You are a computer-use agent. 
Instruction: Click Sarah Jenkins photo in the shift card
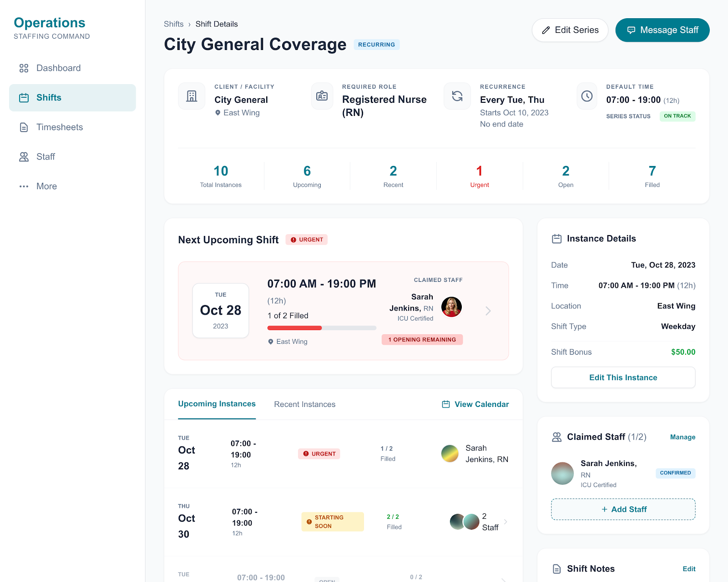coord(452,307)
